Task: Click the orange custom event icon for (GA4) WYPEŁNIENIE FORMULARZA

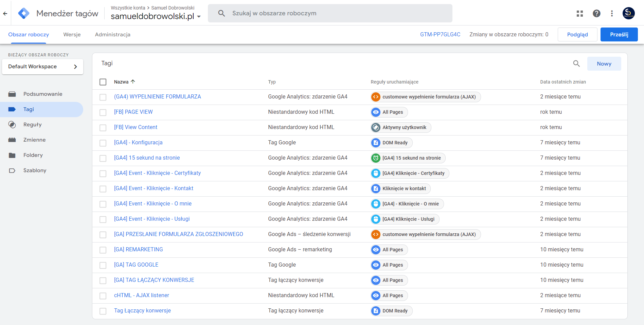Action: pyautogui.click(x=376, y=97)
